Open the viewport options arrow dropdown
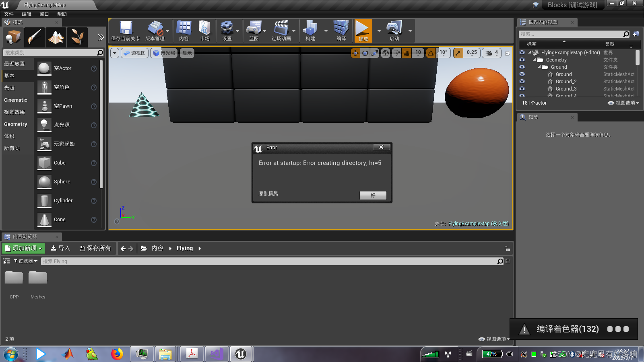This screenshot has width=644, height=362. point(115,53)
